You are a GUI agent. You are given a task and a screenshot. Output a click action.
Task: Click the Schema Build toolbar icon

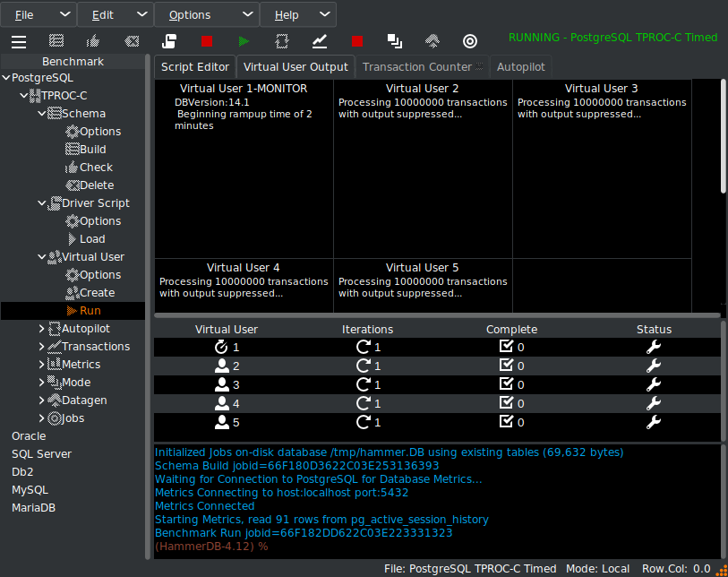56,41
